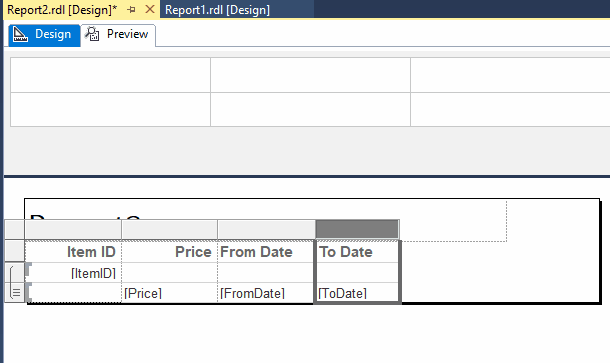Select the Design view tab
Screen dimensions: 610x363
[x=44, y=35]
